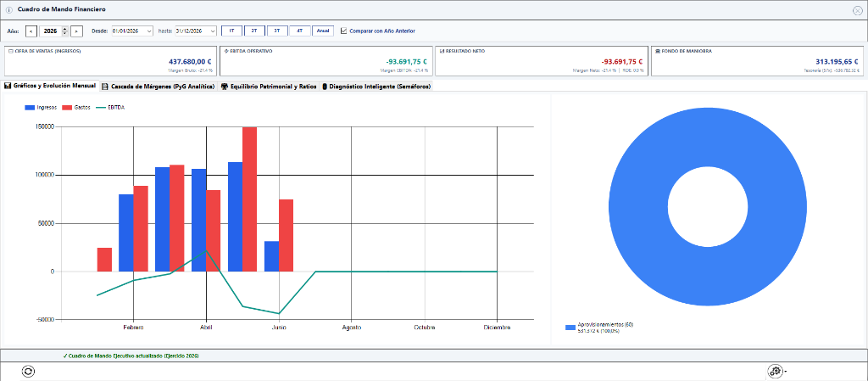Screen dimensions: 868x381
Task: Click the 150000 y-axis label
Action: click(x=43, y=126)
